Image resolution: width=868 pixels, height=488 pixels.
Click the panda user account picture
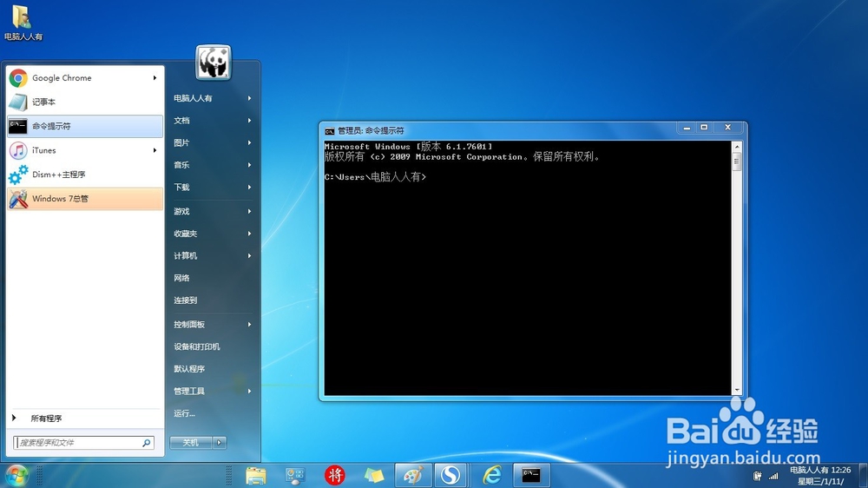click(x=214, y=62)
